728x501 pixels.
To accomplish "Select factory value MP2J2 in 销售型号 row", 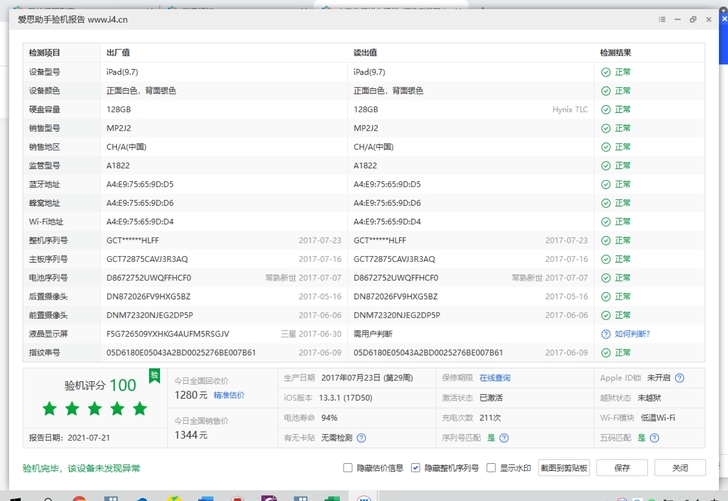I will pyautogui.click(x=119, y=128).
